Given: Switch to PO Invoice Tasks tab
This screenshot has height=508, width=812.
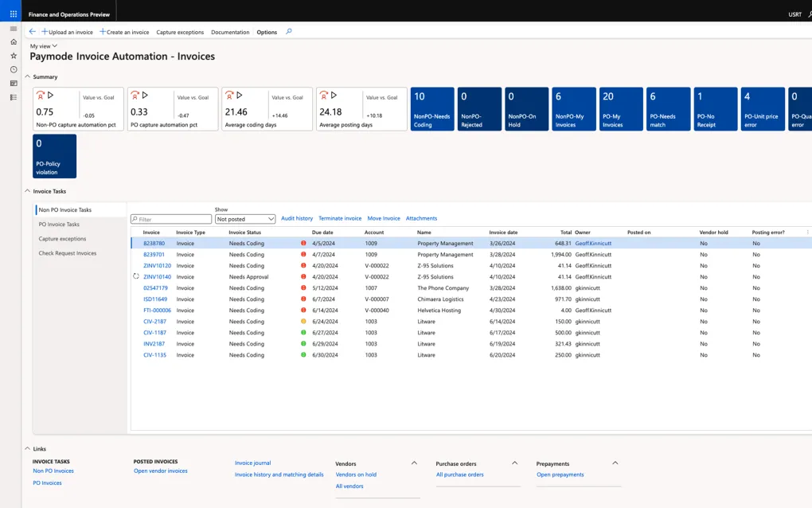Looking at the screenshot, I should [x=59, y=225].
